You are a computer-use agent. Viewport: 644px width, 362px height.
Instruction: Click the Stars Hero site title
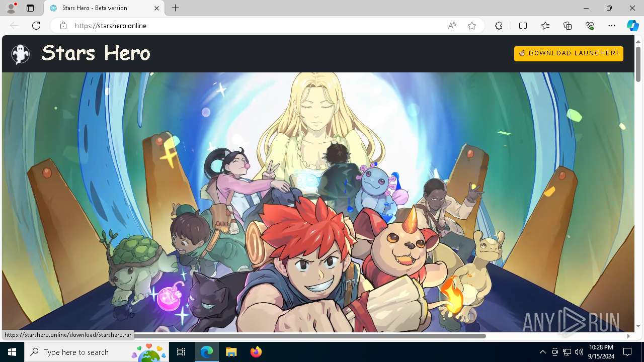pyautogui.click(x=96, y=53)
